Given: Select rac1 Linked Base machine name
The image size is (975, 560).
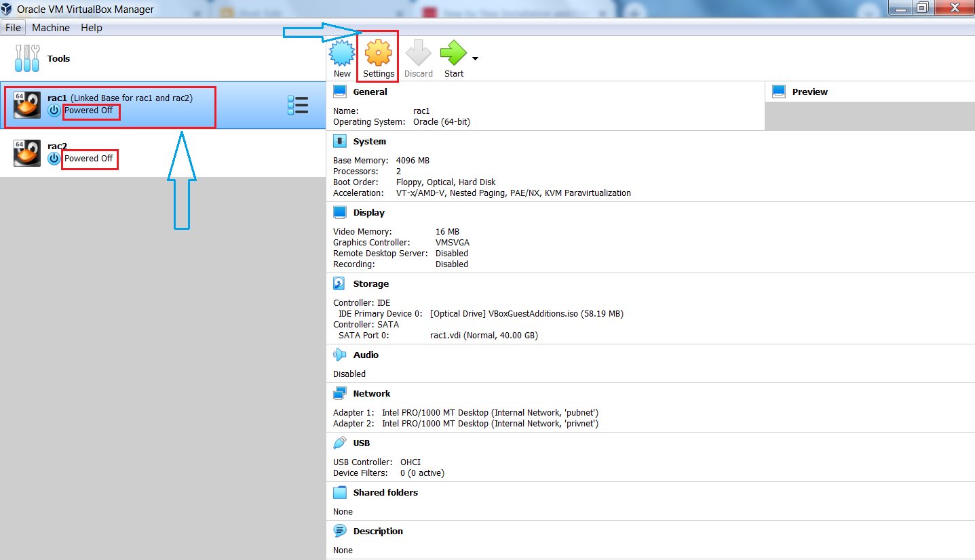Looking at the screenshot, I should point(120,98).
